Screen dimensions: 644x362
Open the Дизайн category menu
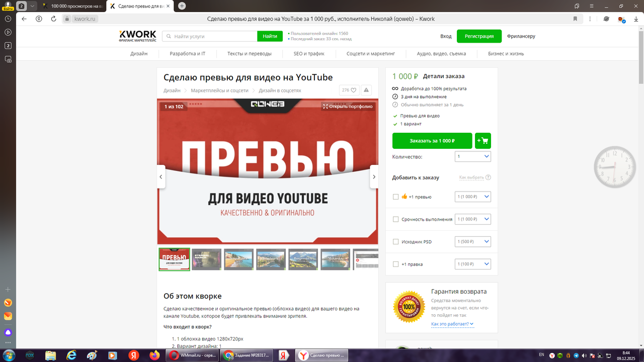(139, 53)
